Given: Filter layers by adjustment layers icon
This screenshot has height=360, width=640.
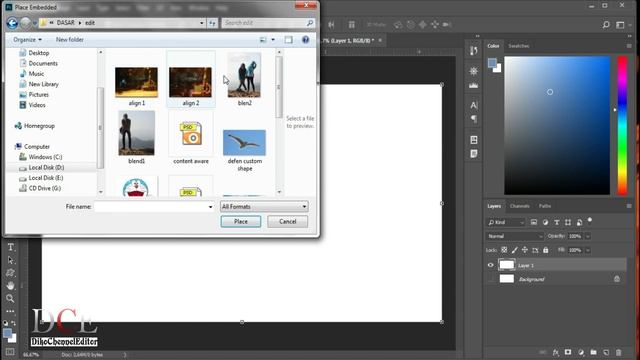Looking at the screenshot, I should 545,222.
